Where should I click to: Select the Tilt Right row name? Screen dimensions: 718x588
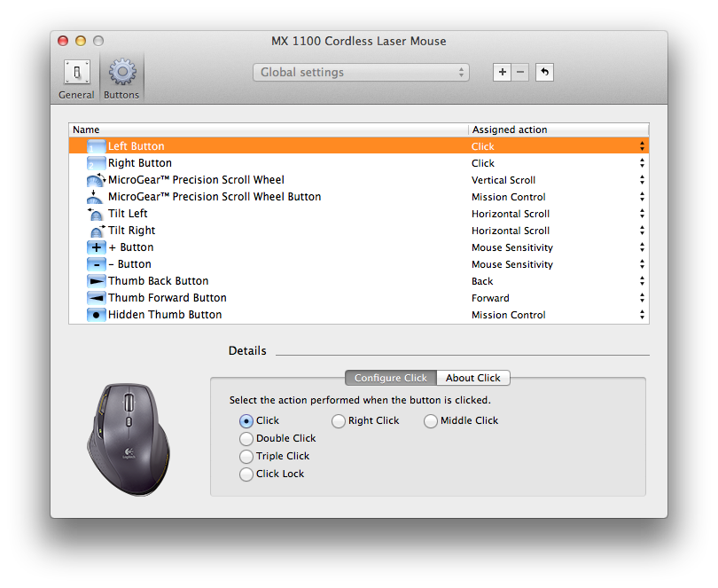pos(131,231)
